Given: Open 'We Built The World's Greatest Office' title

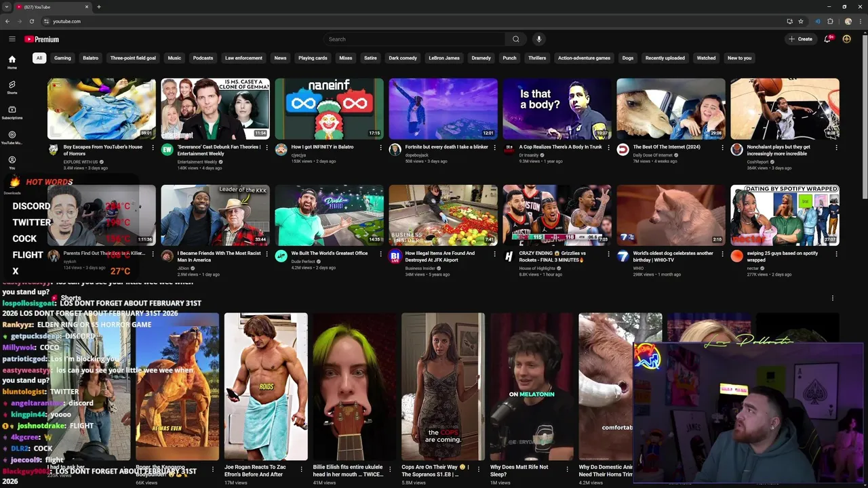Looking at the screenshot, I should tap(330, 253).
